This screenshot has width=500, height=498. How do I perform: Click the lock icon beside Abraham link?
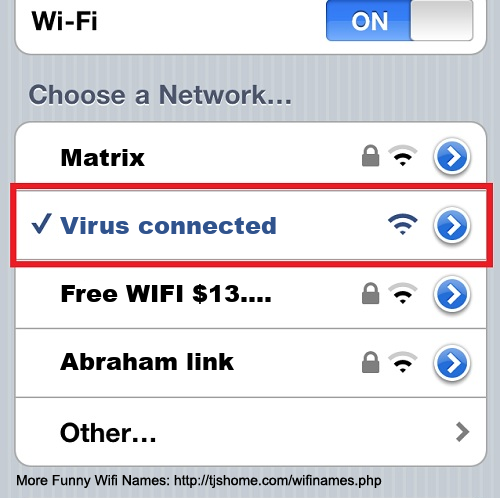click(370, 362)
